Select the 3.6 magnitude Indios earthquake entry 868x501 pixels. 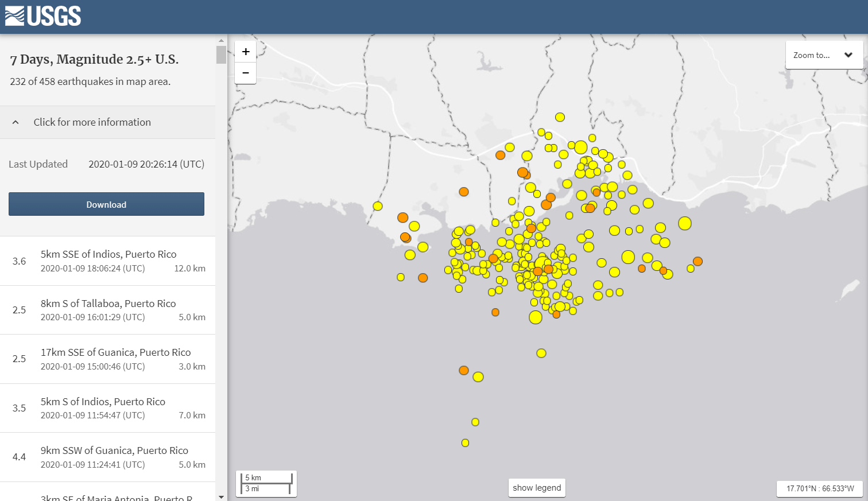[x=107, y=261]
